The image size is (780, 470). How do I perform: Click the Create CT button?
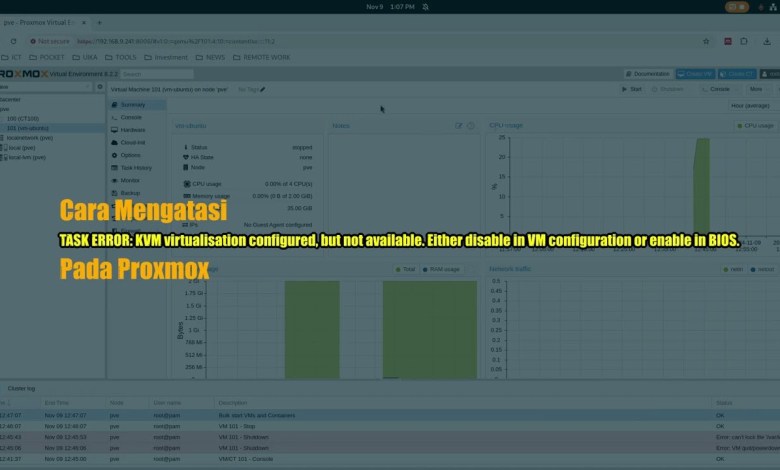(737, 74)
